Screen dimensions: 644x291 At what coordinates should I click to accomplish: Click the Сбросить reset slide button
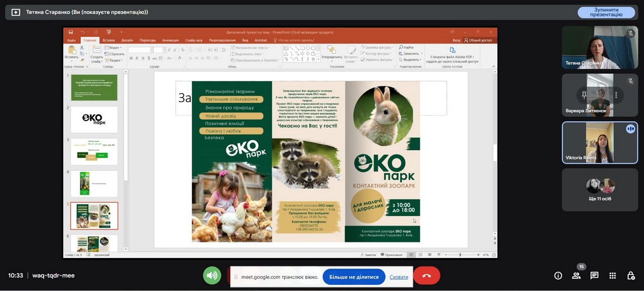pos(114,54)
